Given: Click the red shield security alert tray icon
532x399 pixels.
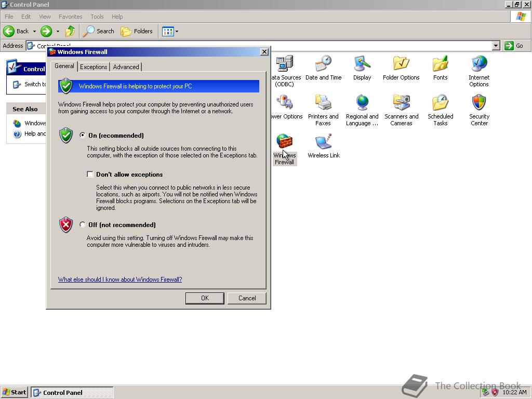Looking at the screenshot, I should (495, 393).
